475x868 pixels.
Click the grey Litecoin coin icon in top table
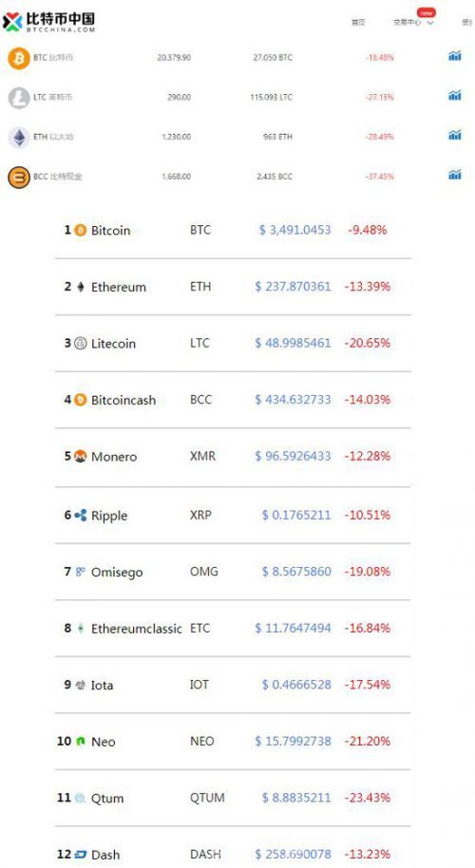(x=19, y=98)
